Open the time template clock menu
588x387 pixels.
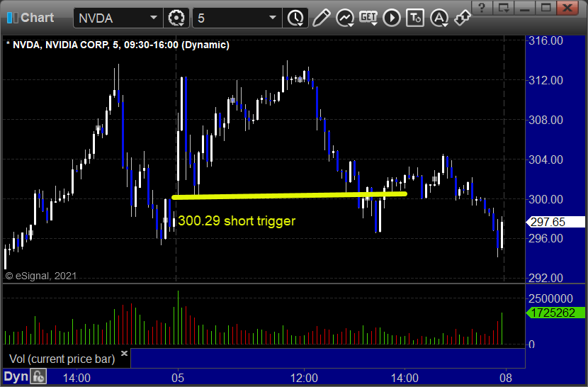[x=296, y=18]
